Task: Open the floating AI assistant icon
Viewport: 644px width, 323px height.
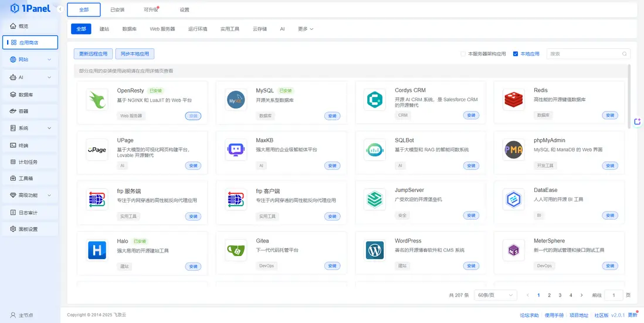Action: pos(638,122)
